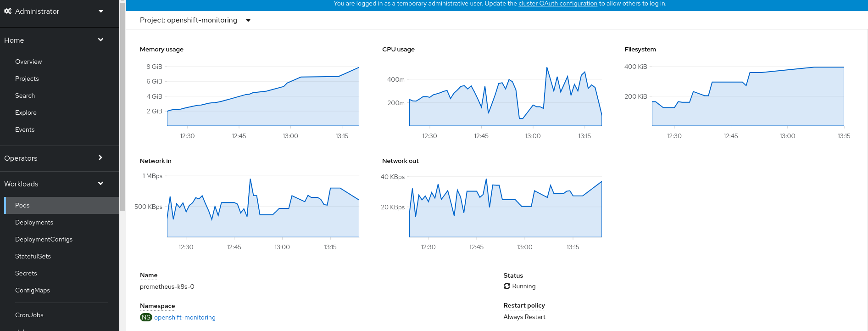Open the cluster OAuth configuration link
The height and width of the screenshot is (331, 868).
(557, 4)
